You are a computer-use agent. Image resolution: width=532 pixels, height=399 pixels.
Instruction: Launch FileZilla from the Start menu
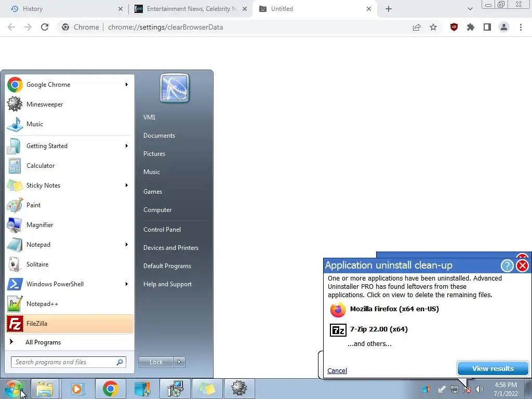pyautogui.click(x=70, y=323)
